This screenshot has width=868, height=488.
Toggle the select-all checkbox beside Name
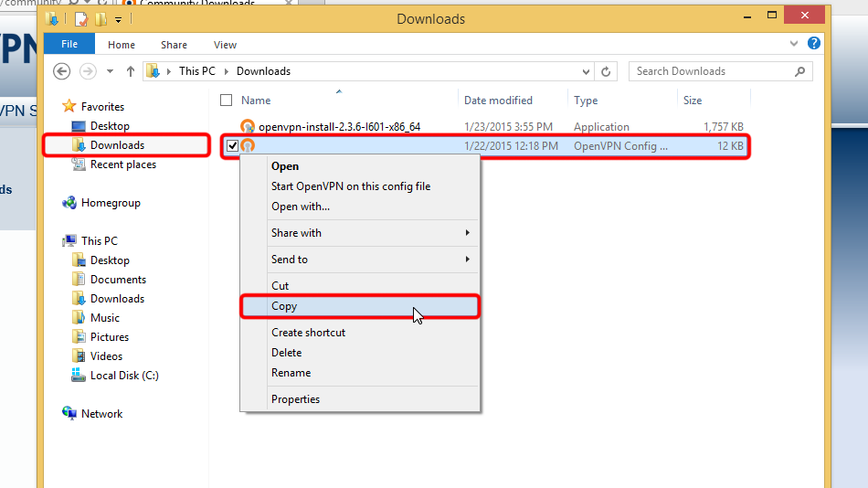coord(227,101)
